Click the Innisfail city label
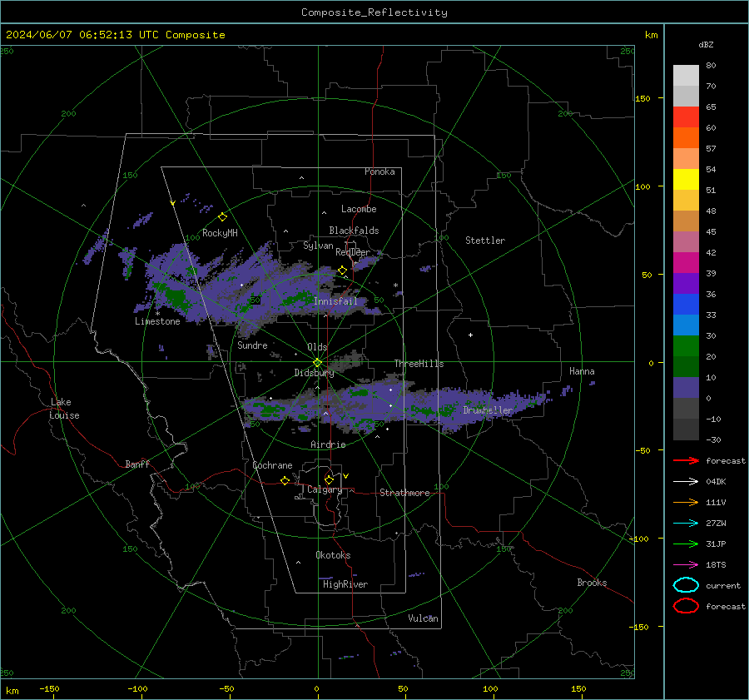Image resolution: width=749 pixels, height=700 pixels. 335,301
